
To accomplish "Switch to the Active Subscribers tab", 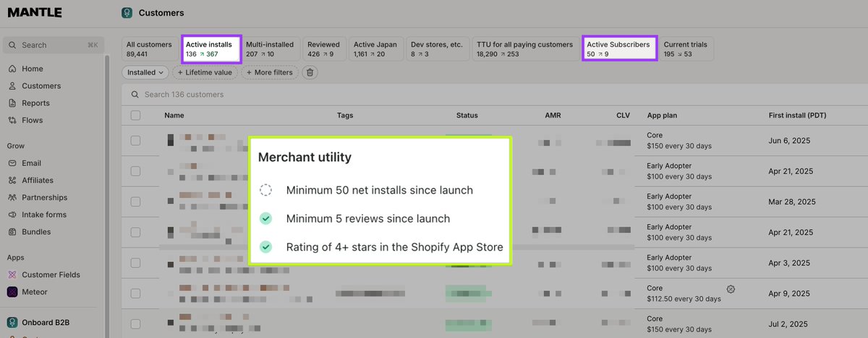I will click(x=620, y=48).
